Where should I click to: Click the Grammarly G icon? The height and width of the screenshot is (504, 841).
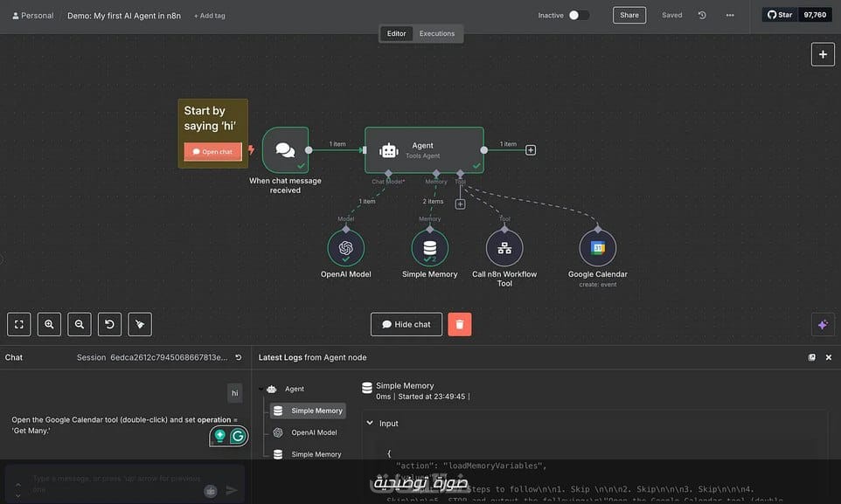238,437
